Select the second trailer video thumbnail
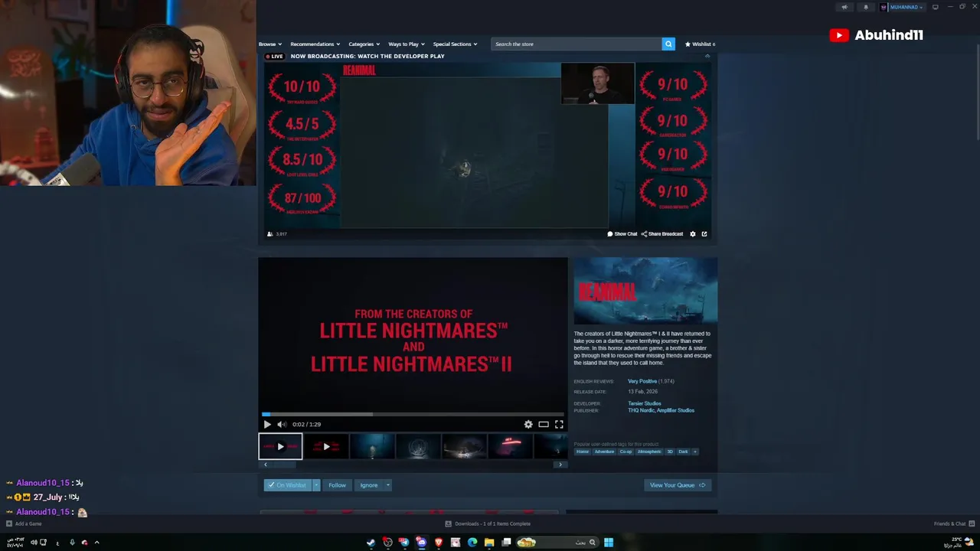980x551 pixels. coord(326,446)
